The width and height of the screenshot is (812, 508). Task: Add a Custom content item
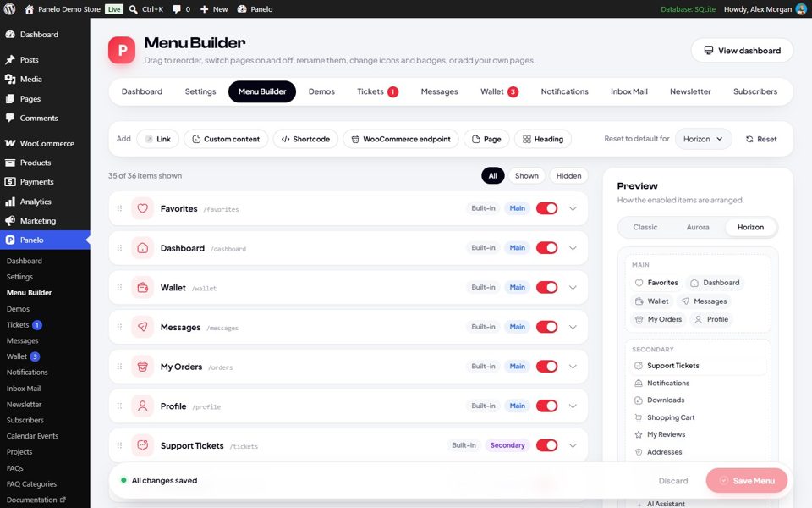[226, 139]
